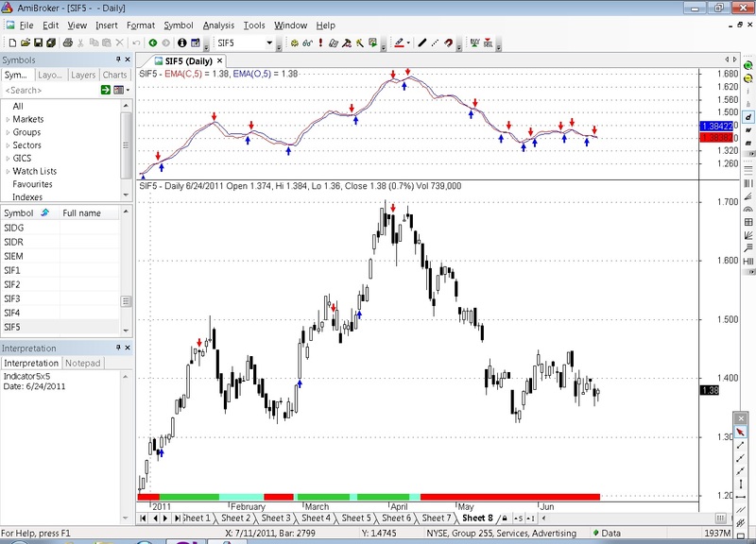This screenshot has width=756, height=544.
Task: Click the green go arrow beside Search
Action: pos(106,90)
